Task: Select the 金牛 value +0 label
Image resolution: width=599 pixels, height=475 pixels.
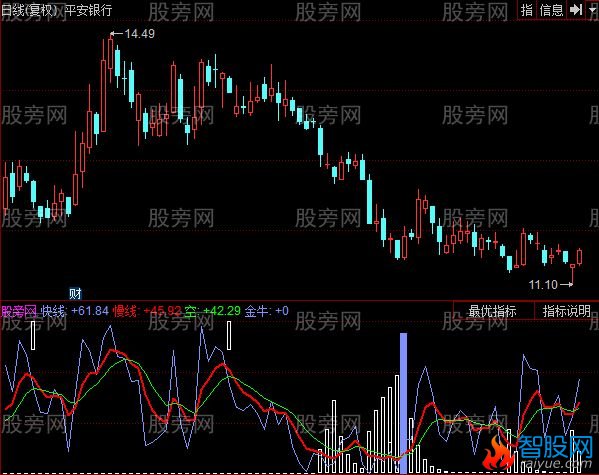Action: coord(267,311)
